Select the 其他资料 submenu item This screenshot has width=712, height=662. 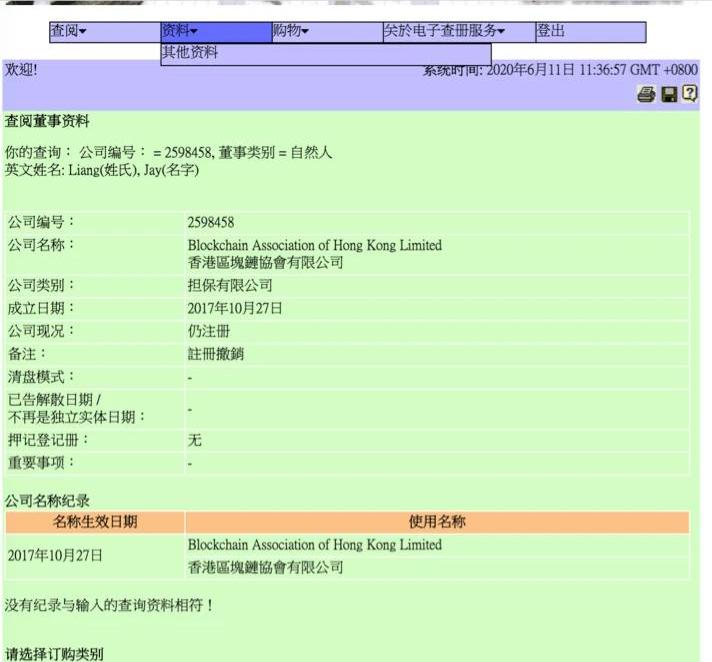pyautogui.click(x=326, y=54)
